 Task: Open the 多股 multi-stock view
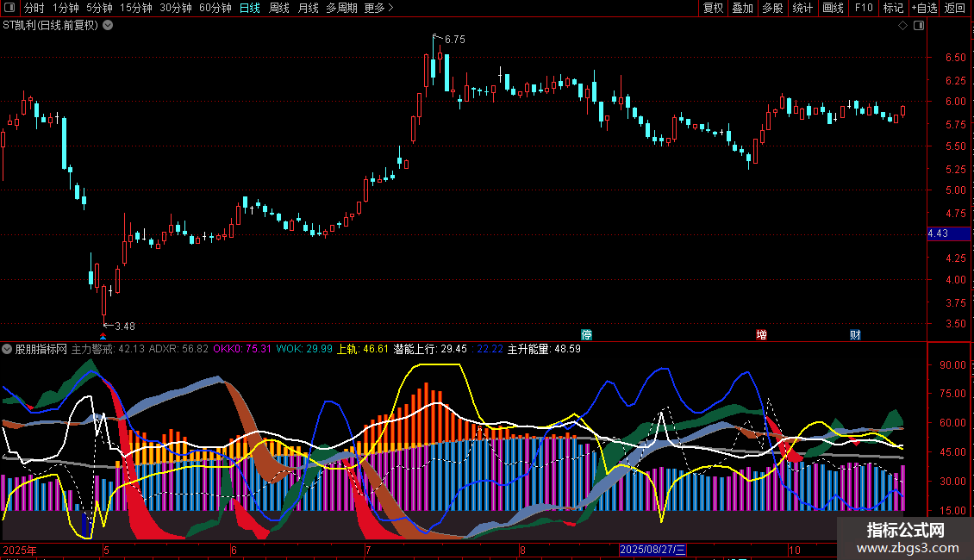[772, 8]
